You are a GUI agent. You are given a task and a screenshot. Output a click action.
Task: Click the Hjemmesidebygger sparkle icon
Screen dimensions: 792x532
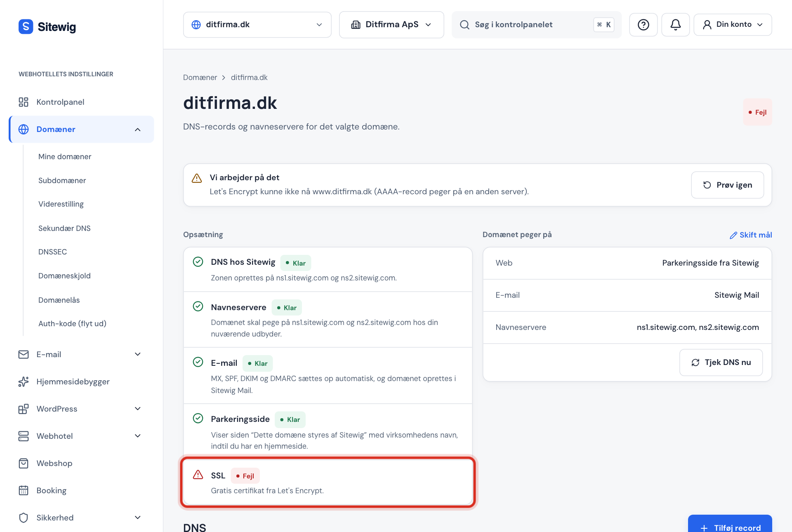coord(24,381)
